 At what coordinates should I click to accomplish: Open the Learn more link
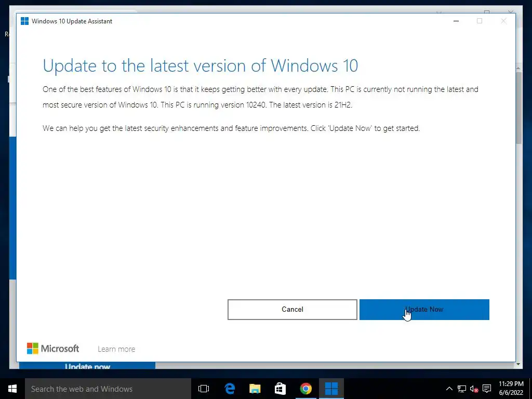(116, 349)
